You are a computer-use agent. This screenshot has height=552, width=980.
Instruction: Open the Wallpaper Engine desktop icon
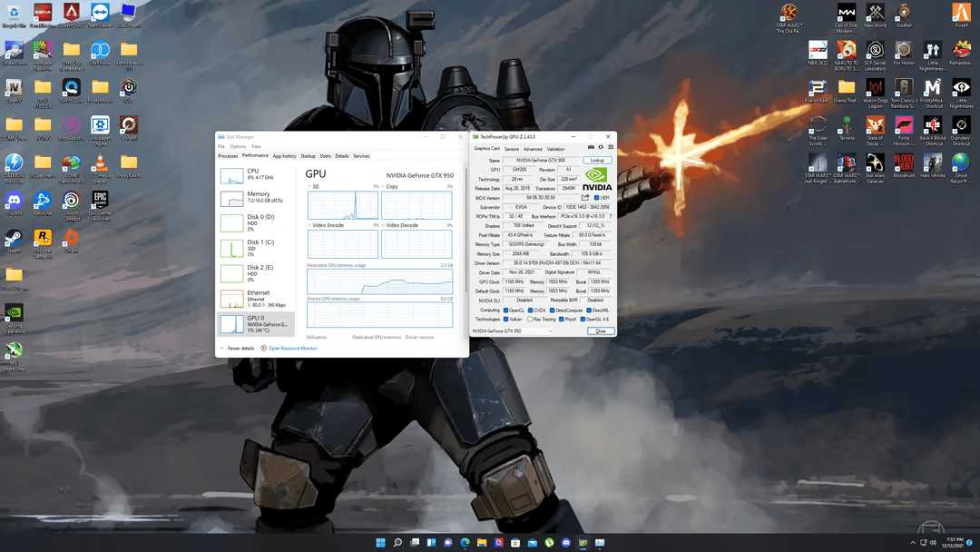coord(100,132)
